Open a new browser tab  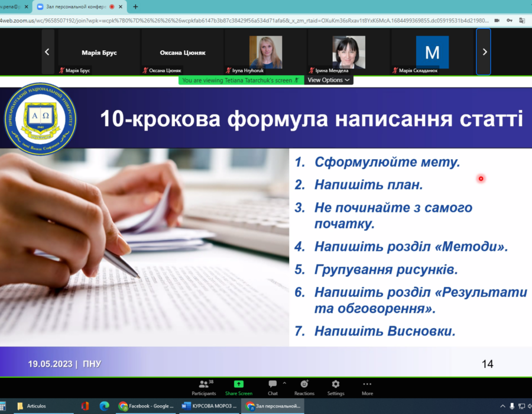point(135,7)
